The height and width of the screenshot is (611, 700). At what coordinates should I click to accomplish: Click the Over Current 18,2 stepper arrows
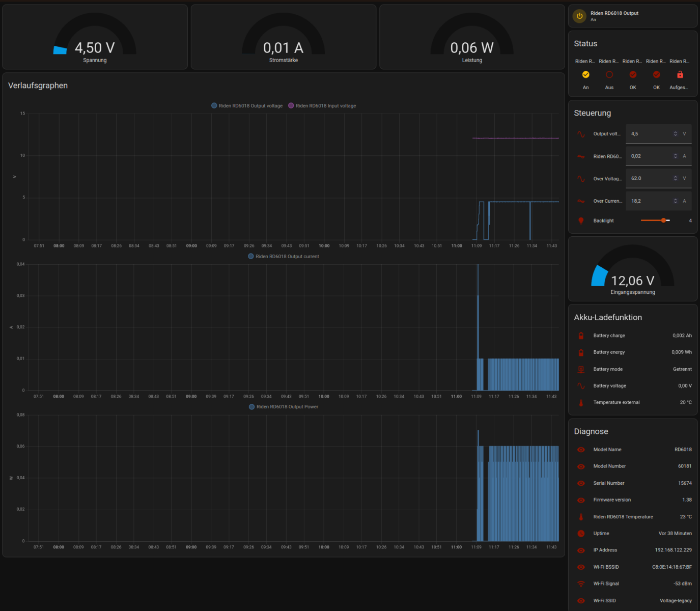[676, 201]
